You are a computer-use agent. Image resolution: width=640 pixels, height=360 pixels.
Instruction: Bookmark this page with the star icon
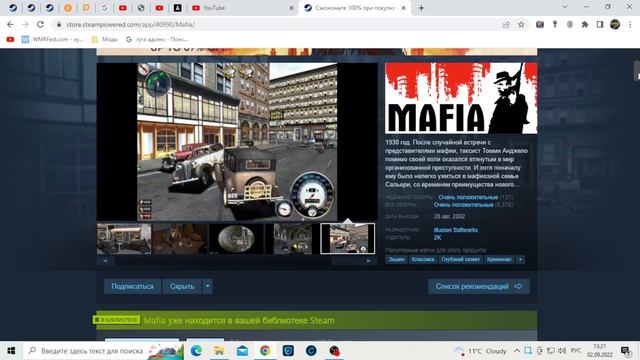click(x=521, y=24)
